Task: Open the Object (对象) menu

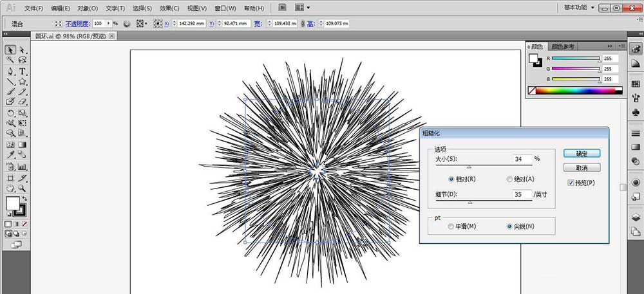Action: pyautogui.click(x=88, y=8)
